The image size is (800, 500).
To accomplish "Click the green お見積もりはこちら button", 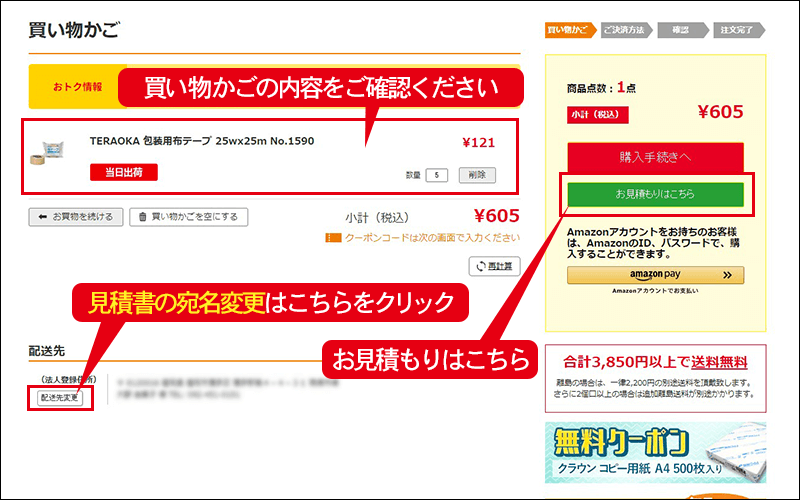I will click(655, 193).
